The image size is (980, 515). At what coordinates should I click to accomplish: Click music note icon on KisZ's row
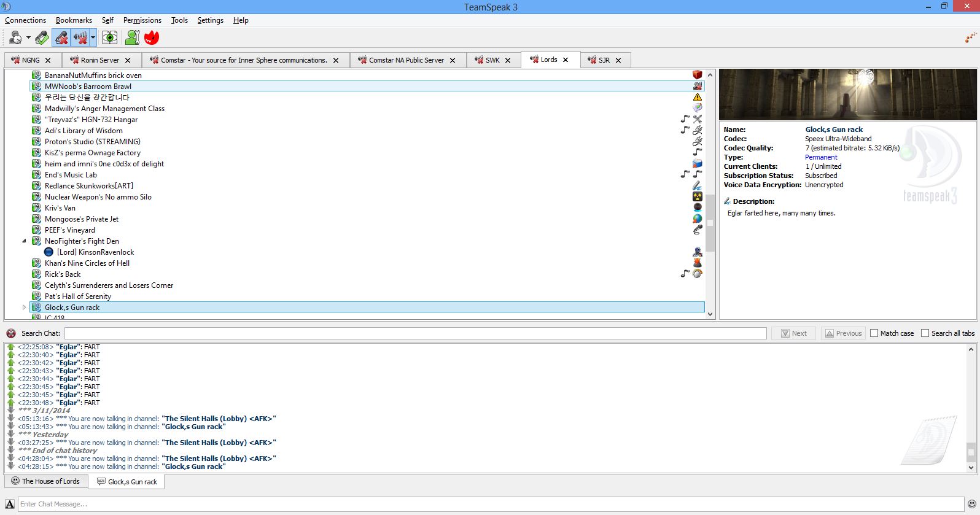tap(697, 152)
